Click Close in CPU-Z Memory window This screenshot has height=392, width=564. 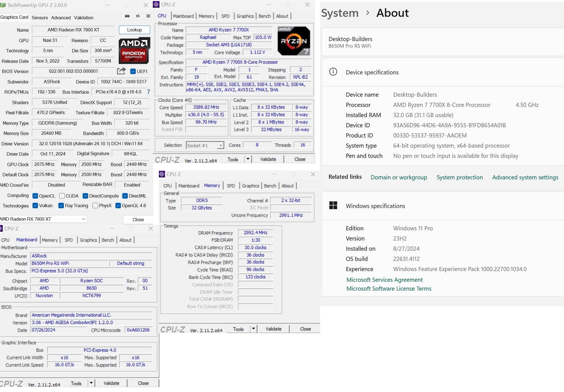coord(305,329)
